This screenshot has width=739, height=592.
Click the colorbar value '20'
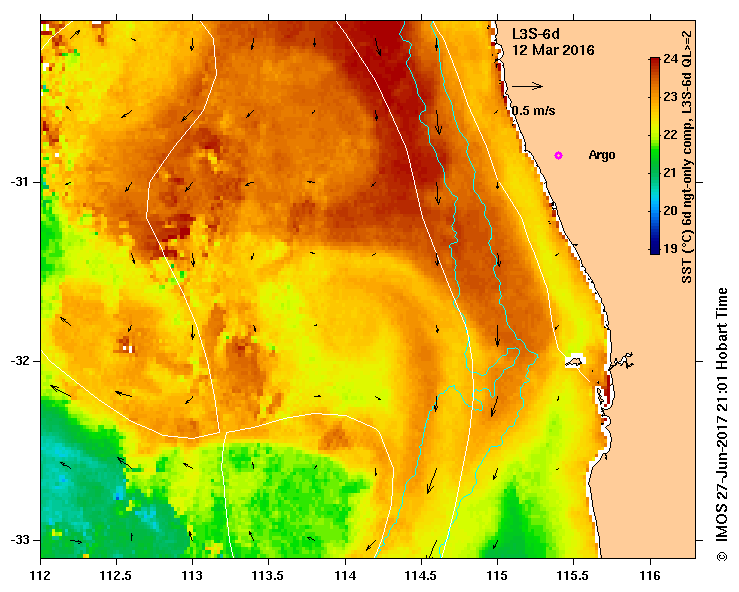tap(670, 211)
